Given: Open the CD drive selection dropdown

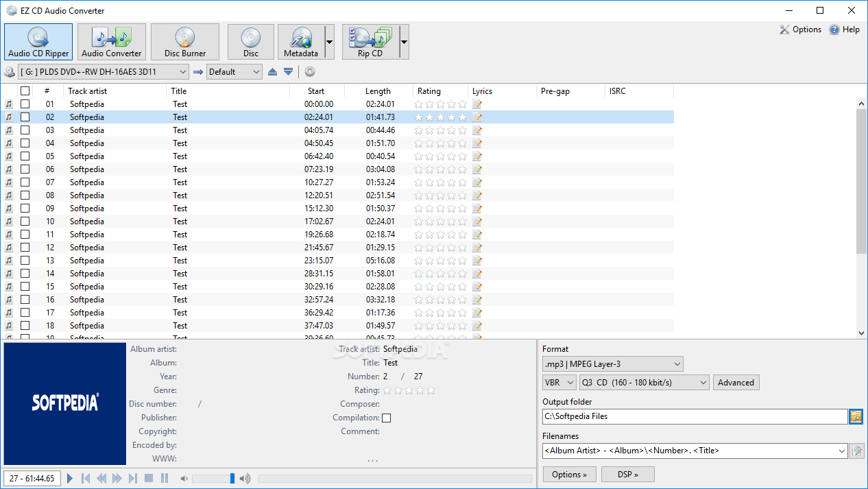Looking at the screenshot, I should point(104,71).
